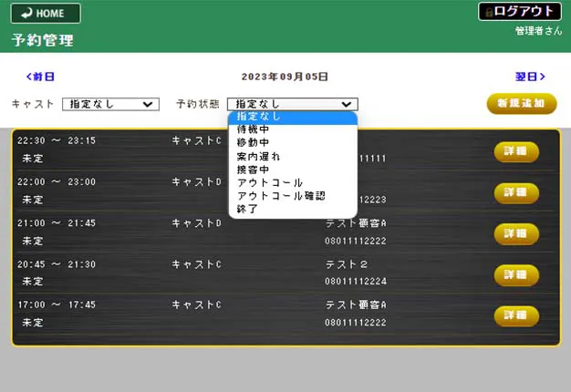
Task: Click the 予約管理 page title
Action: 43,40
